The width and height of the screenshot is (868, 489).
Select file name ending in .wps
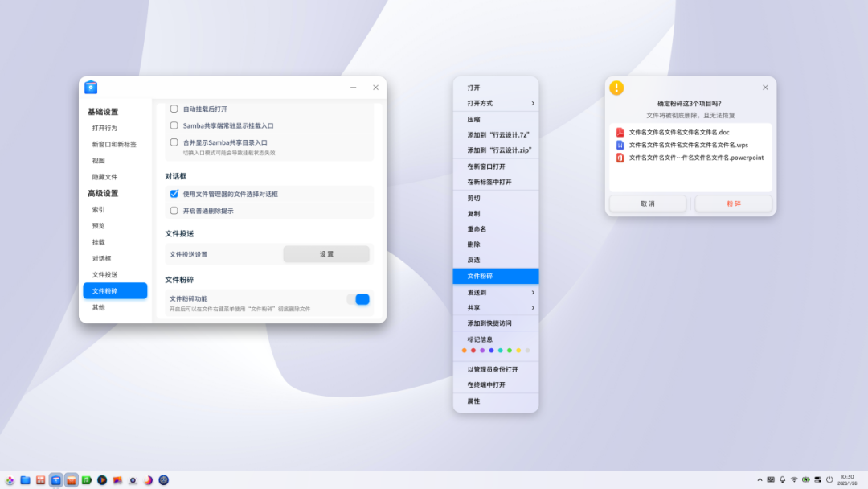coord(689,145)
